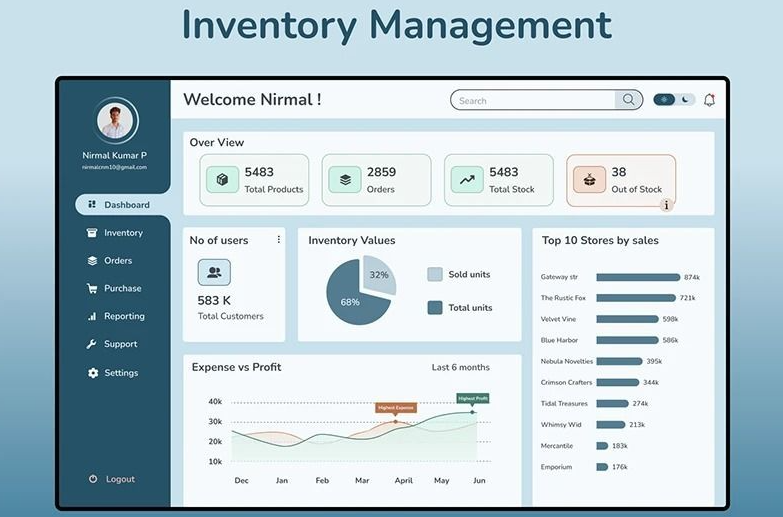Click the Total Stock trend arrow icon
This screenshot has height=517, width=783.
pos(467,179)
